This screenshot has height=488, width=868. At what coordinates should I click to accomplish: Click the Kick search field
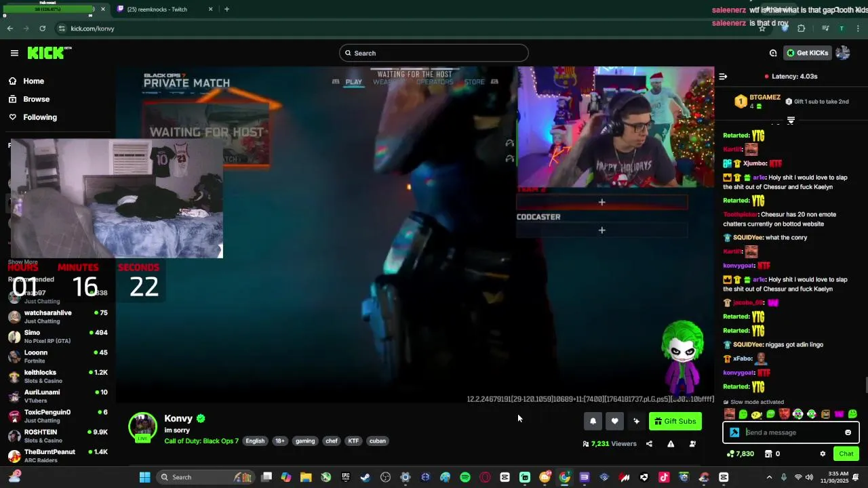coord(434,53)
